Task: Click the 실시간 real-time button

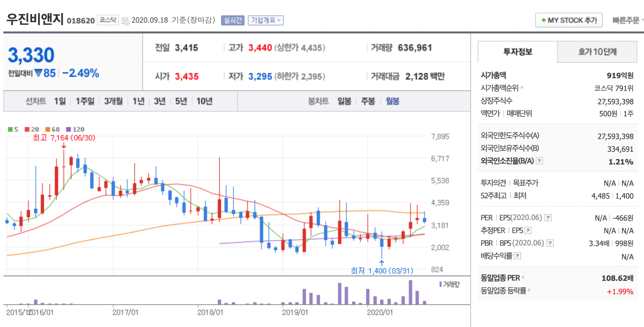Action: coord(233,20)
